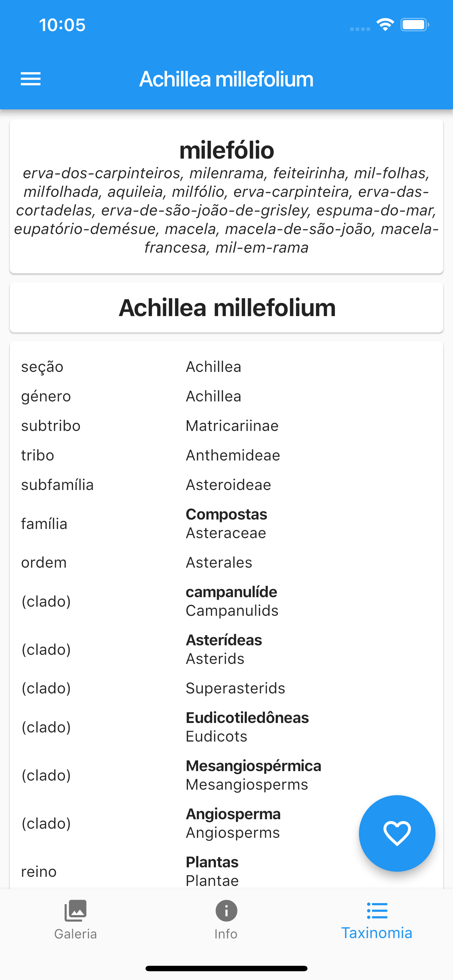The height and width of the screenshot is (980, 453).
Task: Open the família Asteraceae entry
Action: pyautogui.click(x=226, y=524)
